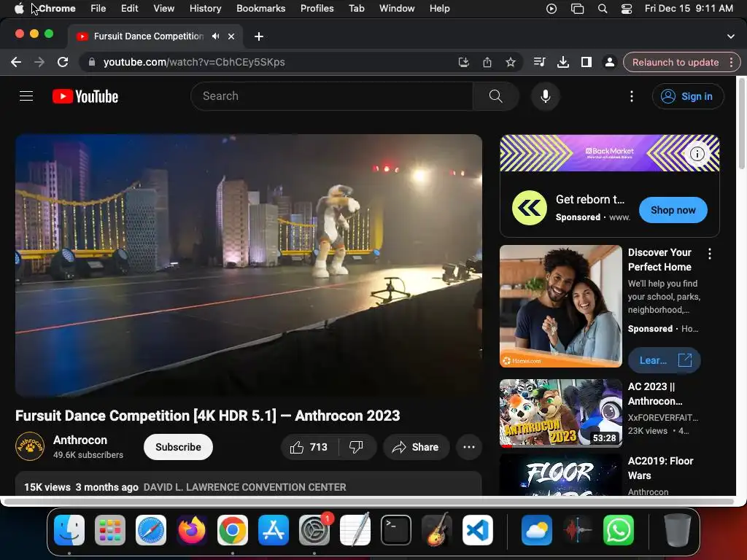Click the Sign in button
Image resolution: width=747 pixels, height=560 pixels.
687,96
